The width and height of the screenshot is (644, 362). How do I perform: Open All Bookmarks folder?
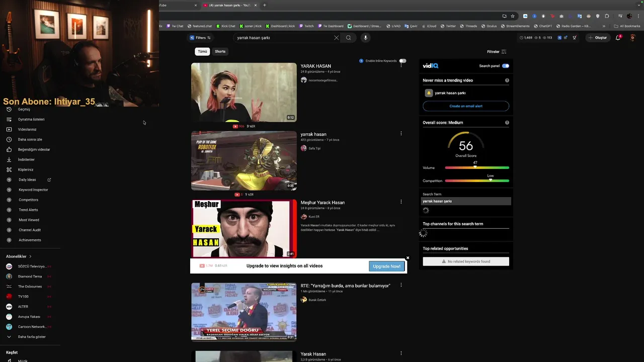(x=627, y=26)
